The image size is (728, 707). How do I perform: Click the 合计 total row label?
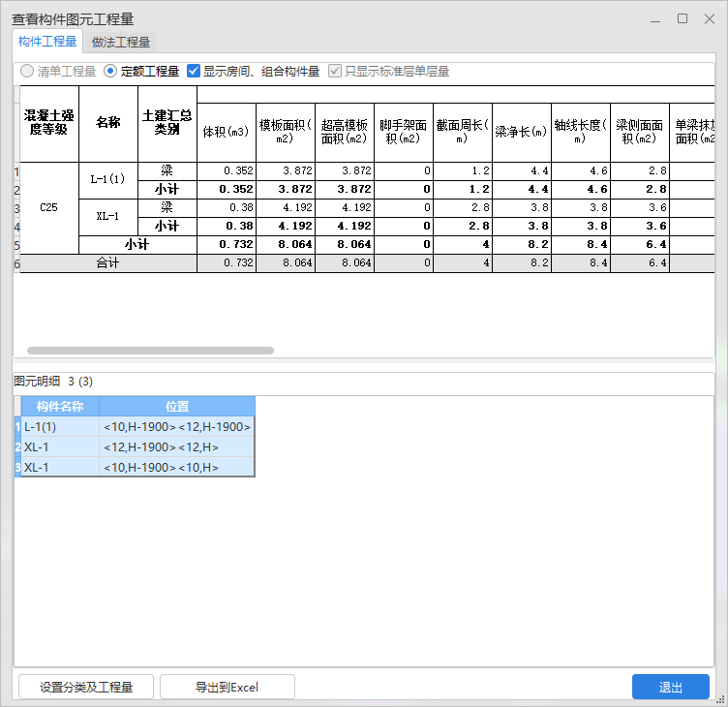pos(108,263)
